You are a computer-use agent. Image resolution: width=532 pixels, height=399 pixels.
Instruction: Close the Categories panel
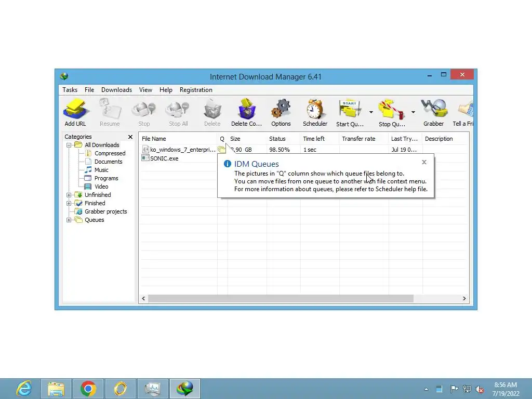(x=130, y=137)
